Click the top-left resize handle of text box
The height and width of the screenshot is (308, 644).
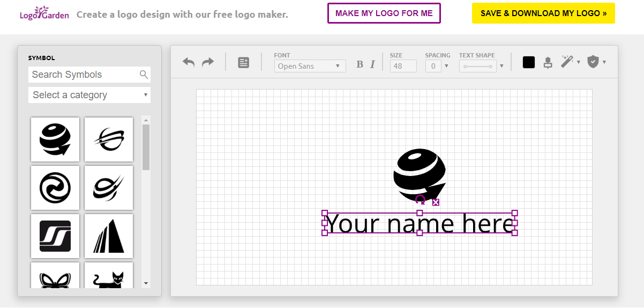(325, 213)
